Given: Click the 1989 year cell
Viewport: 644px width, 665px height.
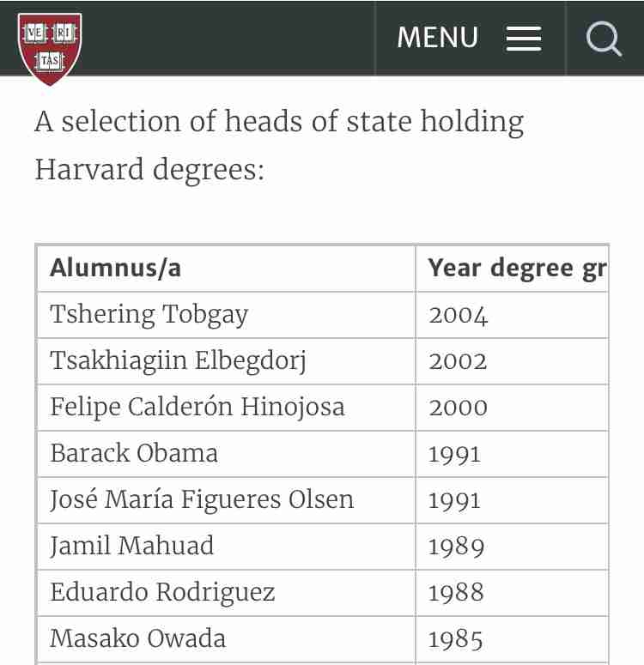Looking at the screenshot, I should point(513,547).
